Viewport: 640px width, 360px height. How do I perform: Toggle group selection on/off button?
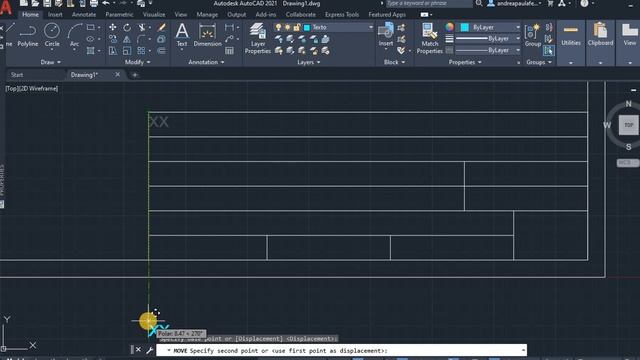tap(549, 51)
